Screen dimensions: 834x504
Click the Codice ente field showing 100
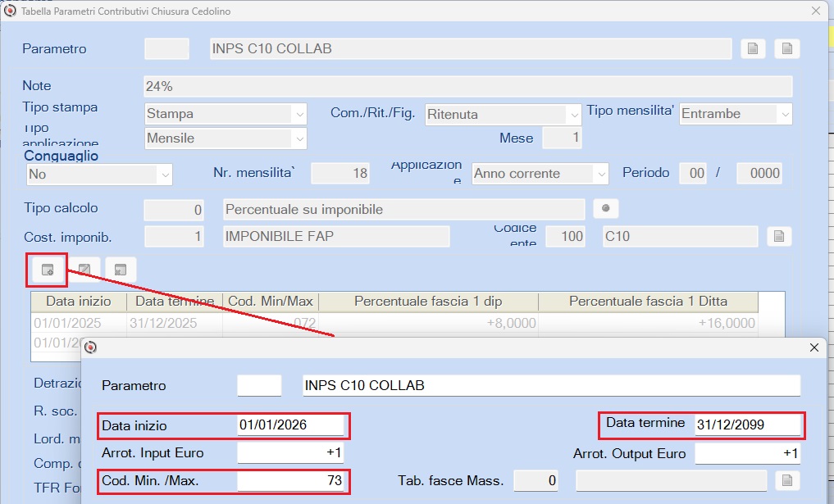pos(565,237)
